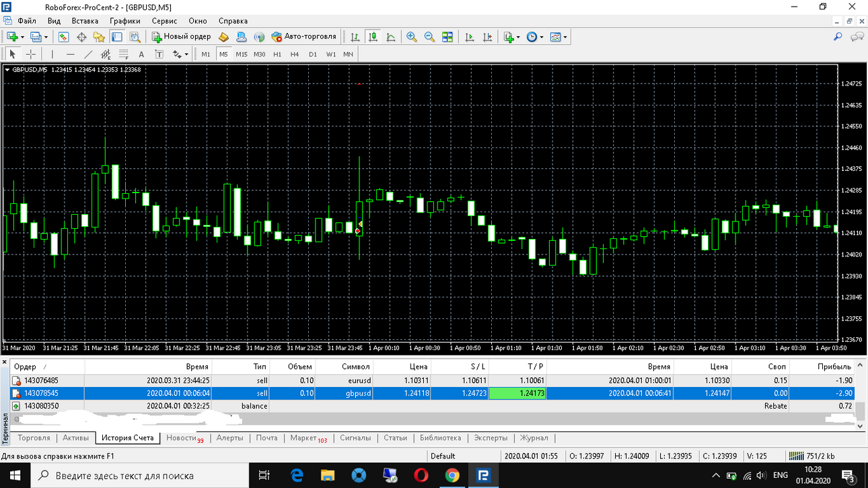Switch timeframe to W1
868x488 pixels.
click(331, 54)
